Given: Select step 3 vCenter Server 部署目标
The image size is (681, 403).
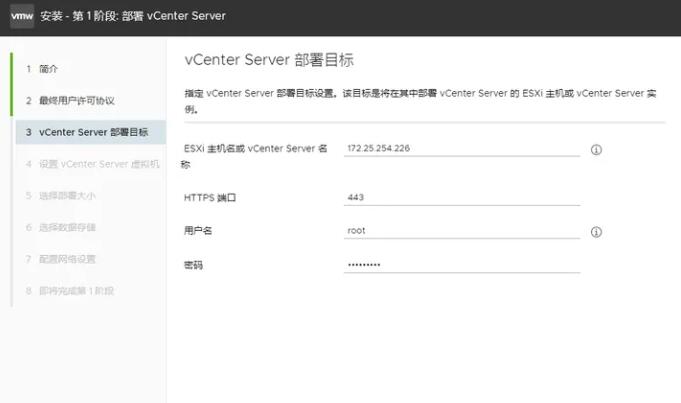Looking at the screenshot, I should [91, 132].
